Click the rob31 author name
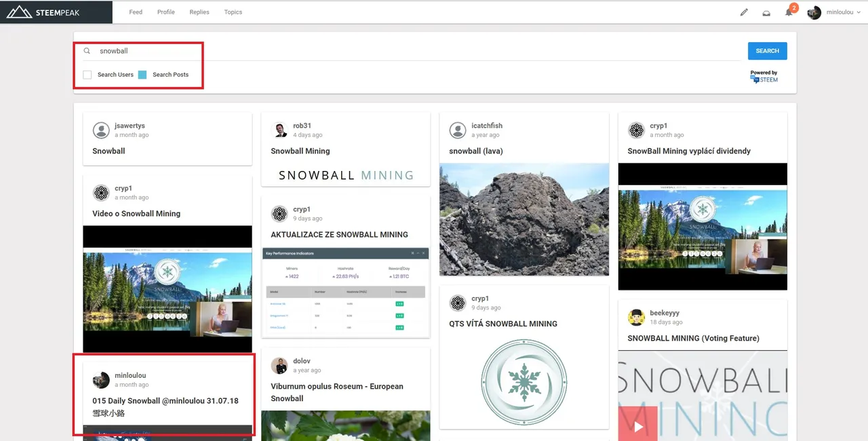This screenshot has width=868, height=441. coord(302,126)
